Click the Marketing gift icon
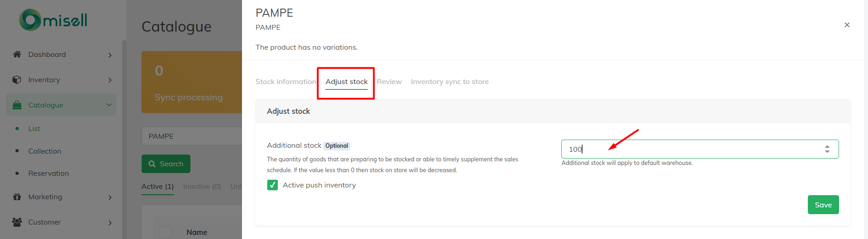This screenshot has height=239, width=868. pyautogui.click(x=17, y=197)
